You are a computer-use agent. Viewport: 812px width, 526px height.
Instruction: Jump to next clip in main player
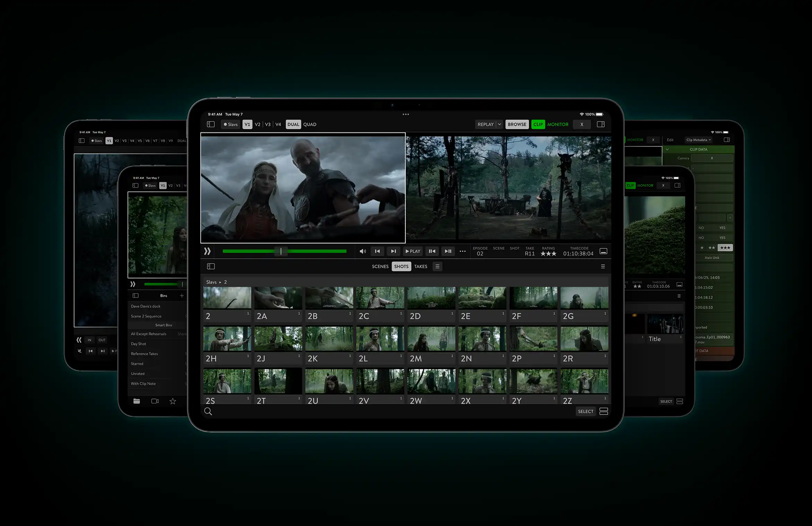pos(393,251)
